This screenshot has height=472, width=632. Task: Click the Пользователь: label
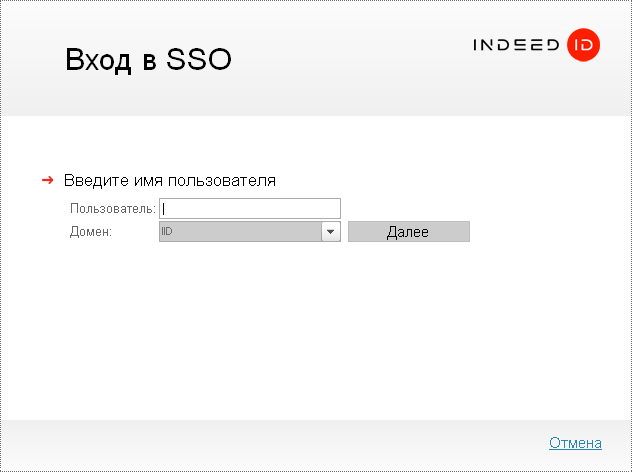(x=113, y=209)
